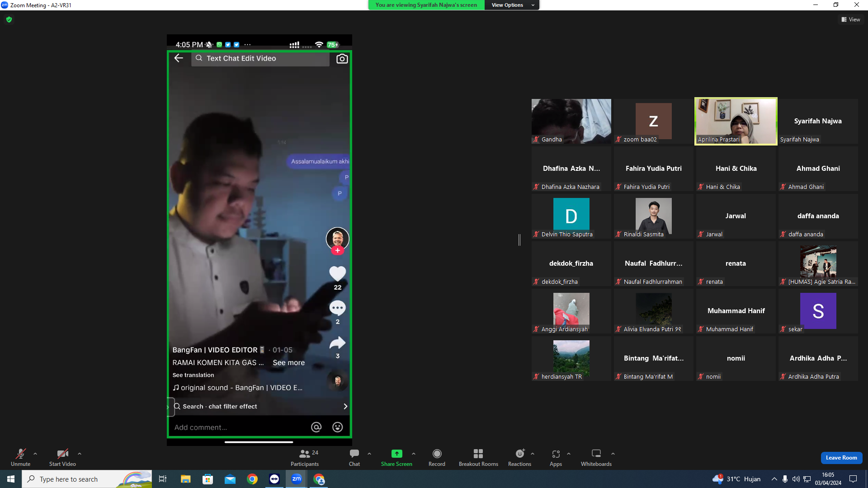Select Aprilina Prastari's video tile
Viewport: 868px width, 488px height.
736,122
